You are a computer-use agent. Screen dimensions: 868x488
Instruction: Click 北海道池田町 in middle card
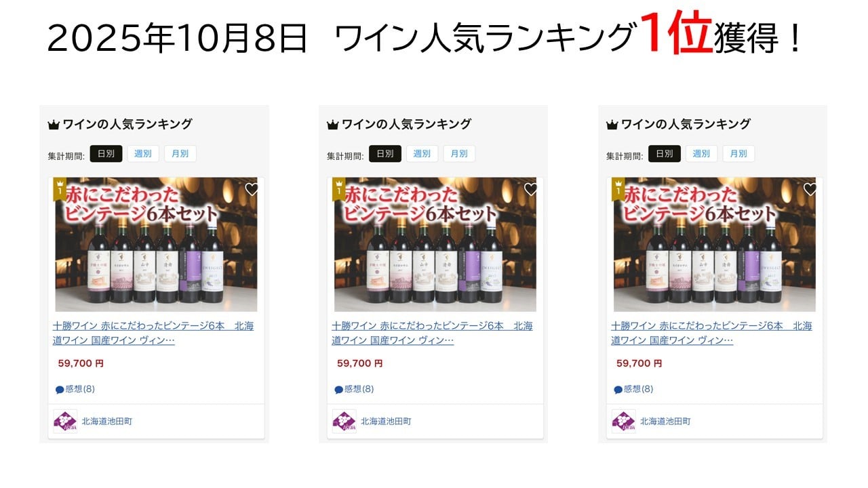[x=386, y=422]
